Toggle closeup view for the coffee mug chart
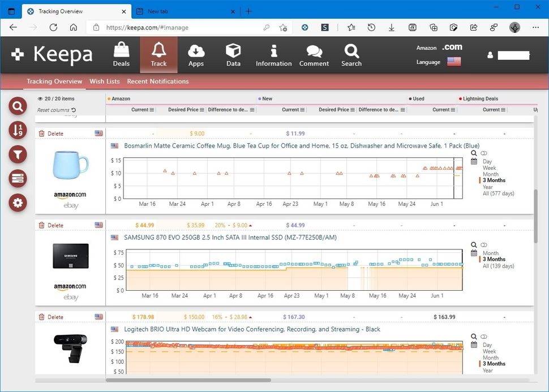This screenshot has height=392, width=549. pyautogui.click(x=483, y=153)
